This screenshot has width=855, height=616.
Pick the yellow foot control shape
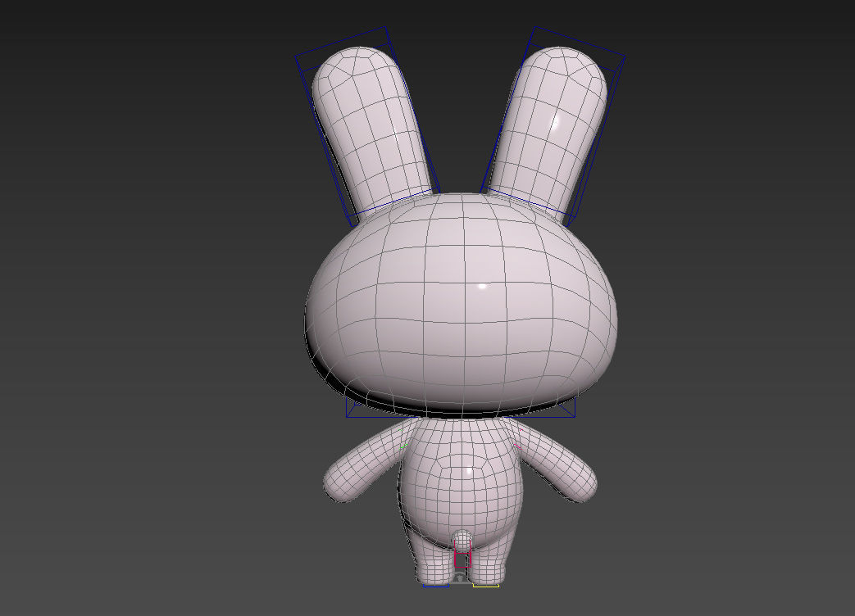486,586
